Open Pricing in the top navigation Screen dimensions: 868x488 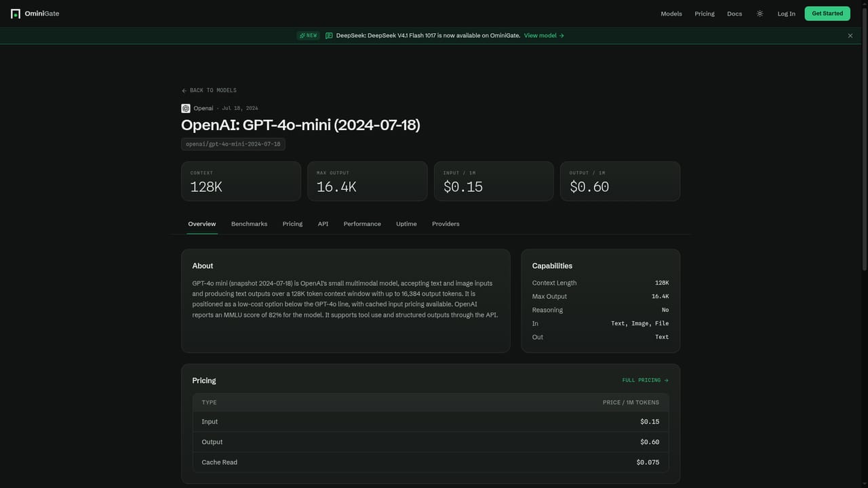[705, 14]
